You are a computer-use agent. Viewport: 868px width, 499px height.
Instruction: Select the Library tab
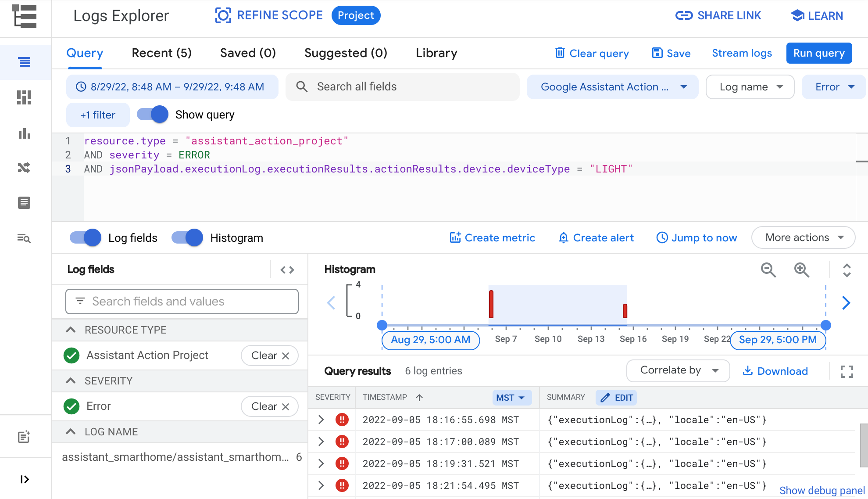point(436,54)
